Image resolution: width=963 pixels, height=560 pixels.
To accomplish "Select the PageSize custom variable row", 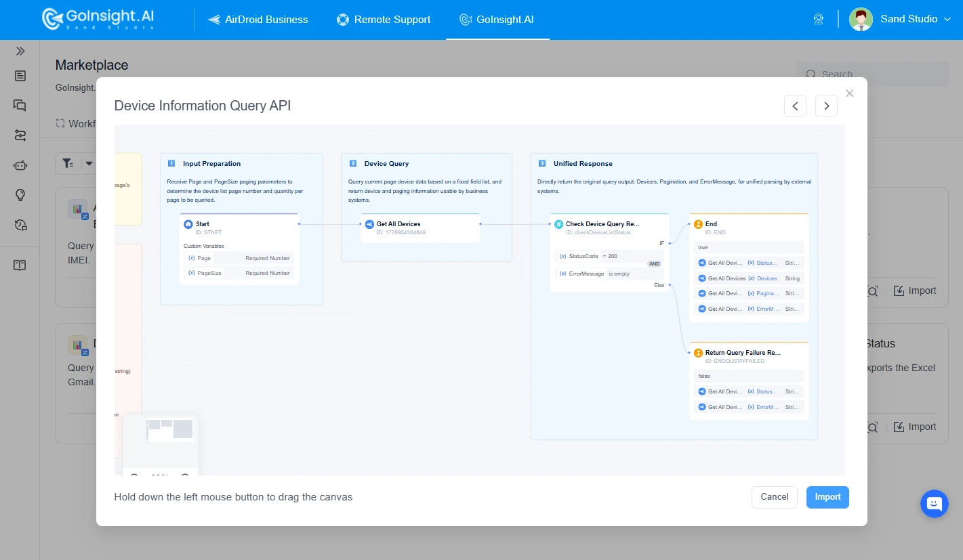I will pyautogui.click(x=239, y=273).
